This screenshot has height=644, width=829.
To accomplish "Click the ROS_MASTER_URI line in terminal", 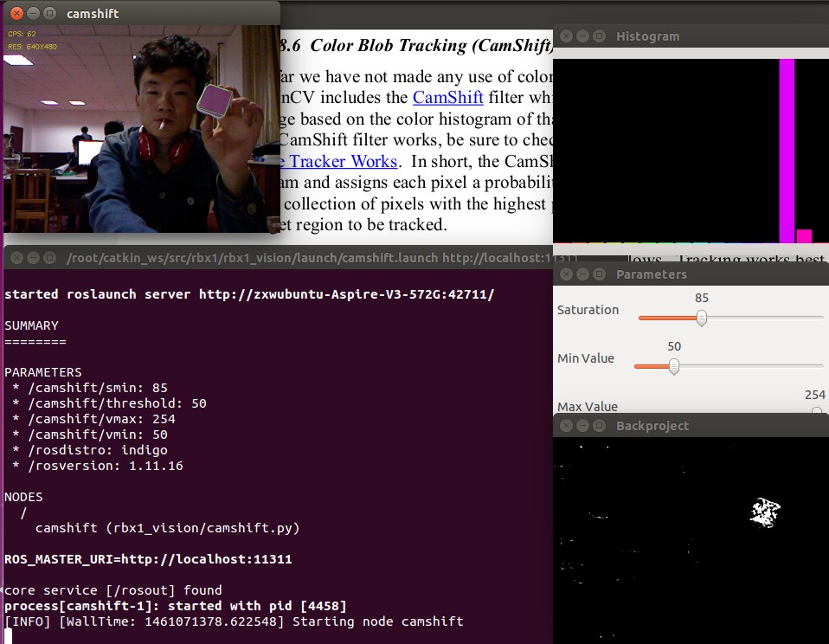I will 148,559.
